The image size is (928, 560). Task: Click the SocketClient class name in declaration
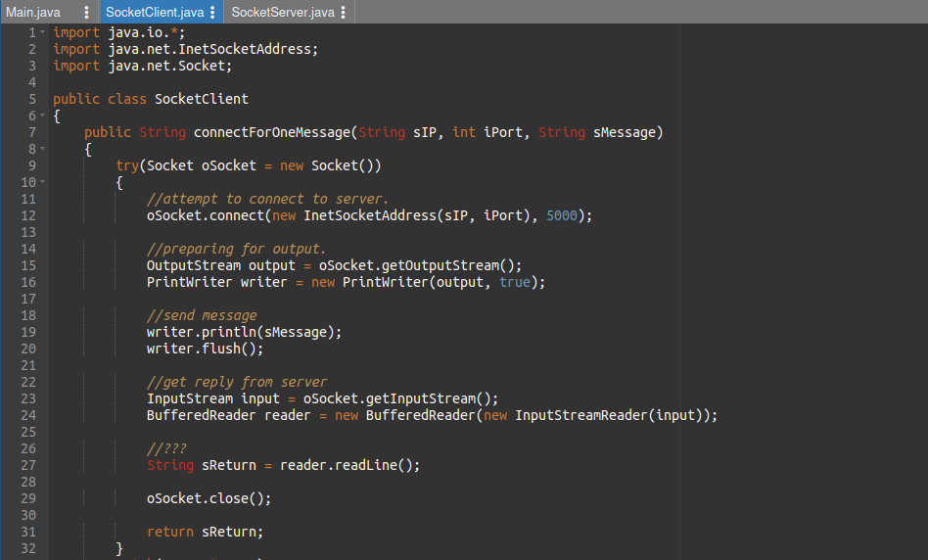point(201,99)
